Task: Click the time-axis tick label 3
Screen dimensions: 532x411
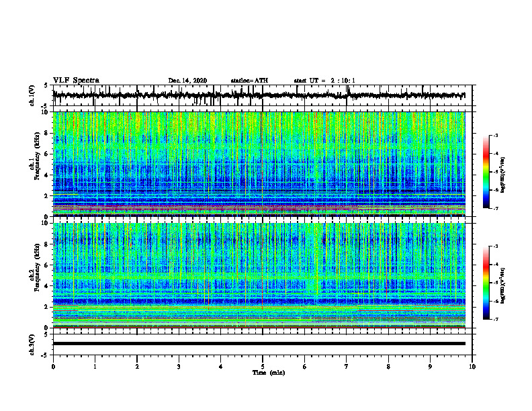Action: (179, 367)
